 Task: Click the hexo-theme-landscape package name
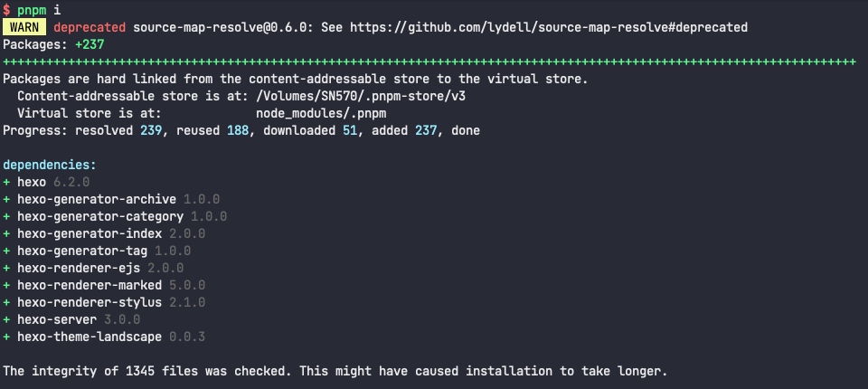[89, 337]
